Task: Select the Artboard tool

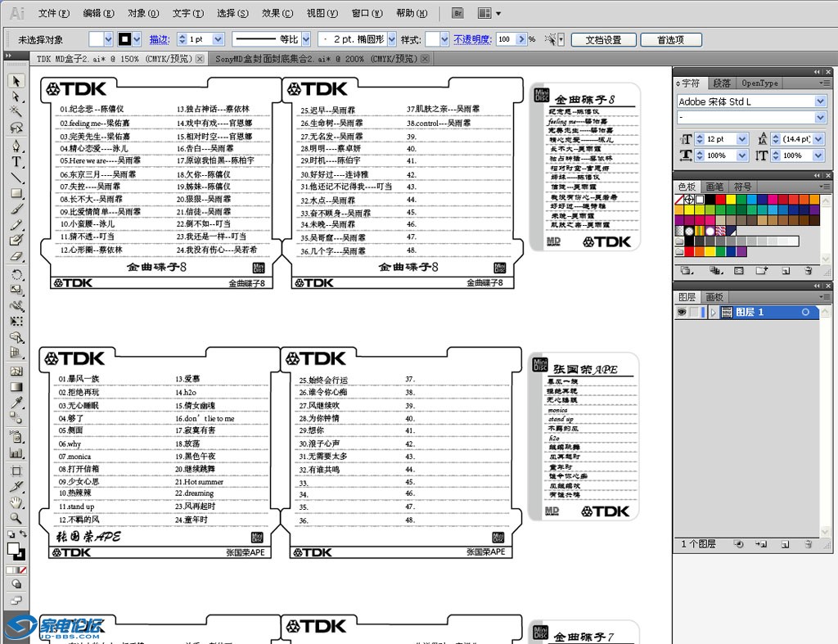Action: point(16,471)
